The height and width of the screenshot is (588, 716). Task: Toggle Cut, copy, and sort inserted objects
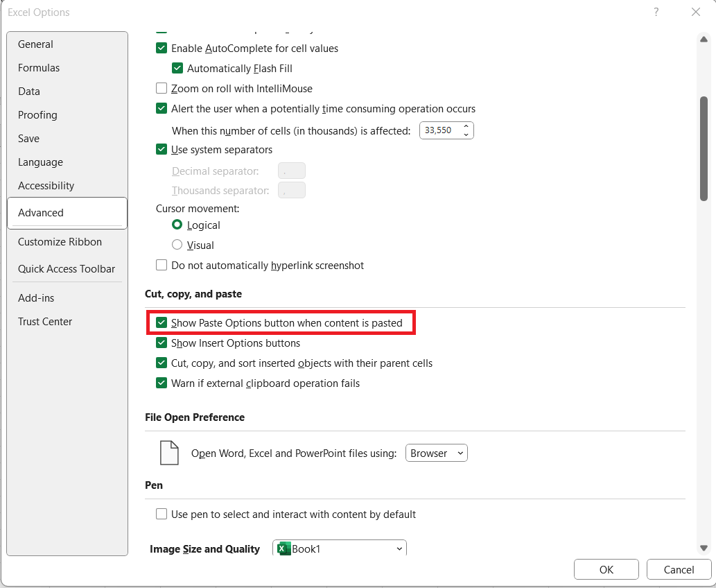point(161,363)
